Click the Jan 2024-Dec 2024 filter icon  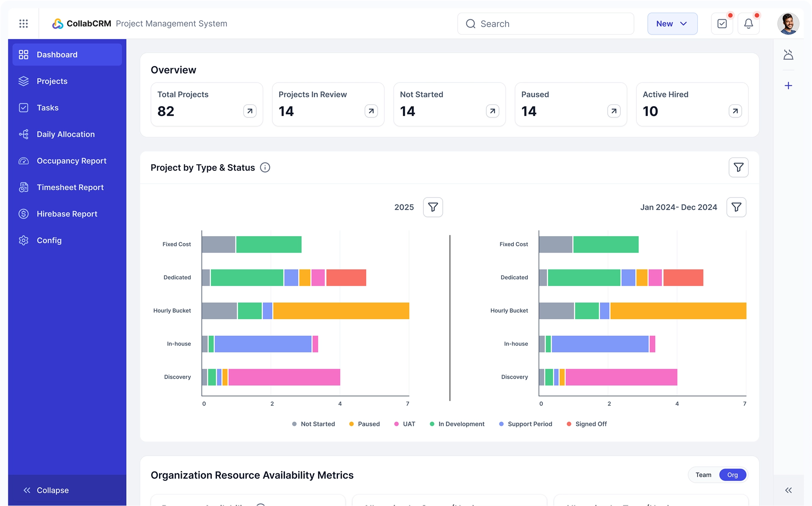tap(736, 207)
